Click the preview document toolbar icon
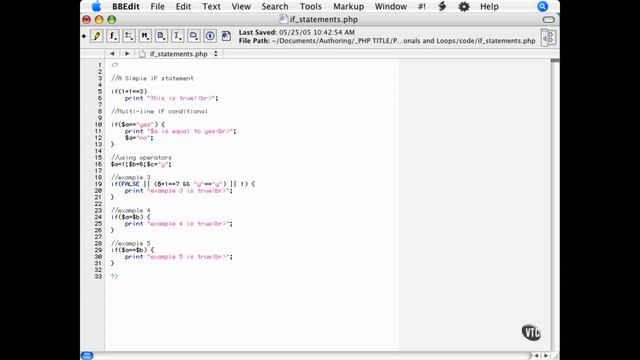Viewport: 640px width, 360px height. coord(226,36)
